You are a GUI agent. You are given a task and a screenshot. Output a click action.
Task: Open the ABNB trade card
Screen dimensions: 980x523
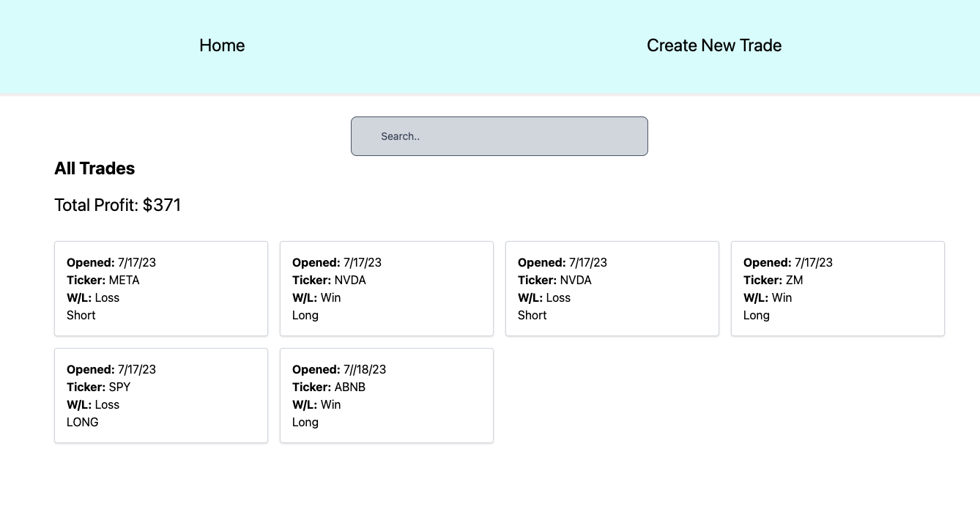(386, 396)
